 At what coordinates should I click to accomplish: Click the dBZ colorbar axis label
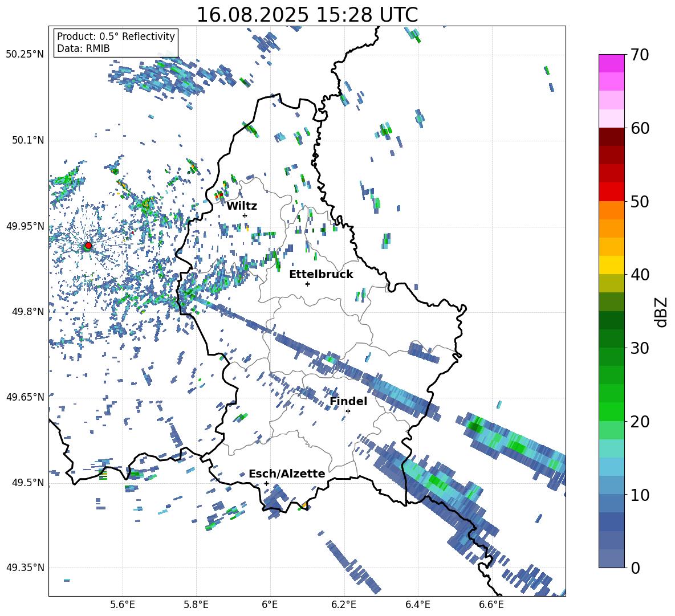pos(662,312)
